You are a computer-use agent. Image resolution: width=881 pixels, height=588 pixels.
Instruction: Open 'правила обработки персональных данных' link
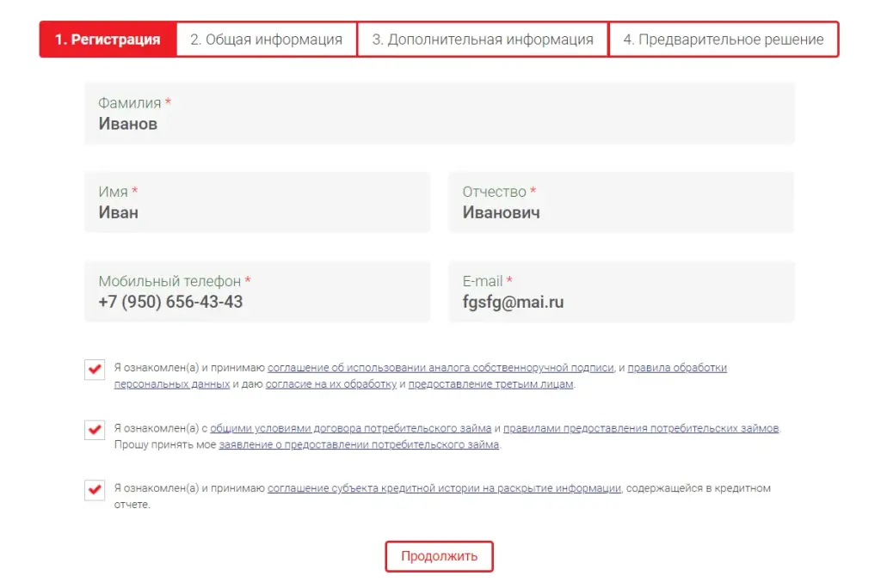coord(677,368)
